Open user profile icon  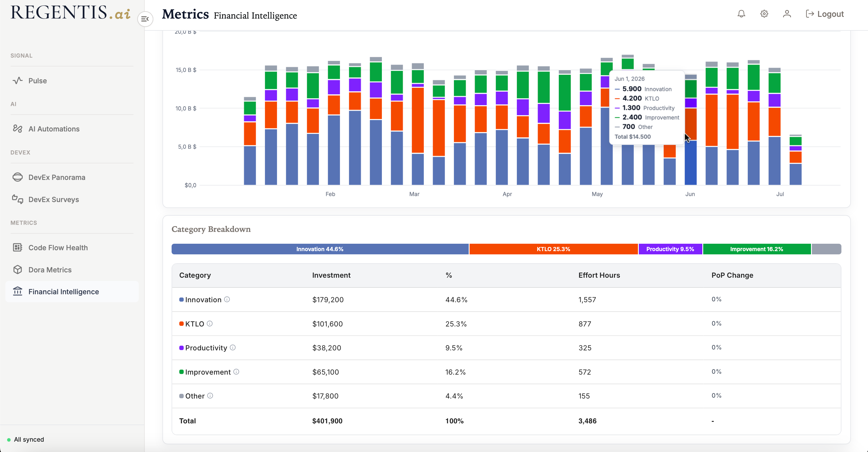(x=787, y=14)
